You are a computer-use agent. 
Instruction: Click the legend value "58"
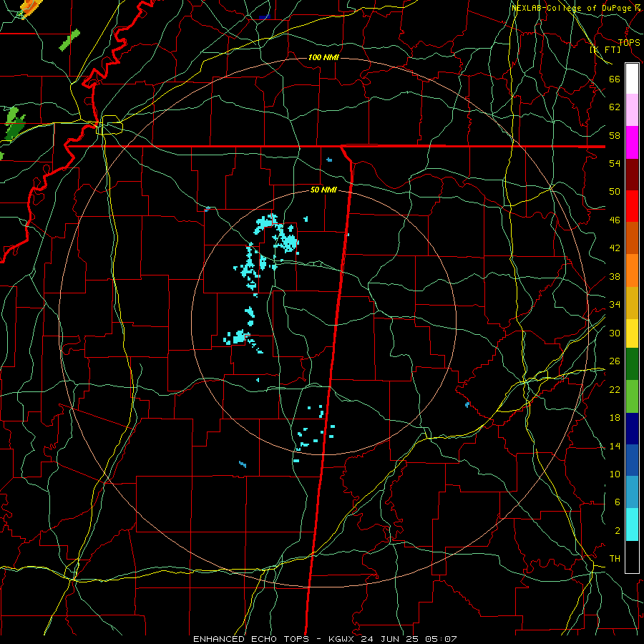coord(615,135)
